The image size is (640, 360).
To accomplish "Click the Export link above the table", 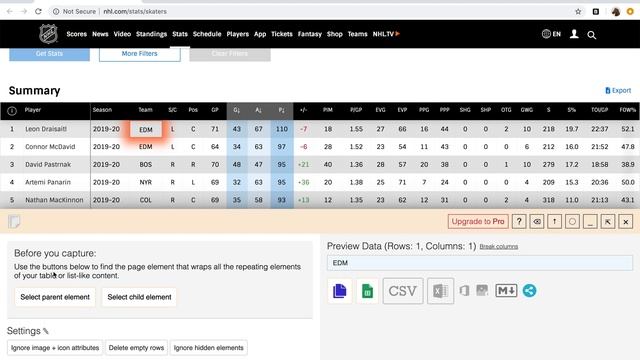I will coord(618,90).
